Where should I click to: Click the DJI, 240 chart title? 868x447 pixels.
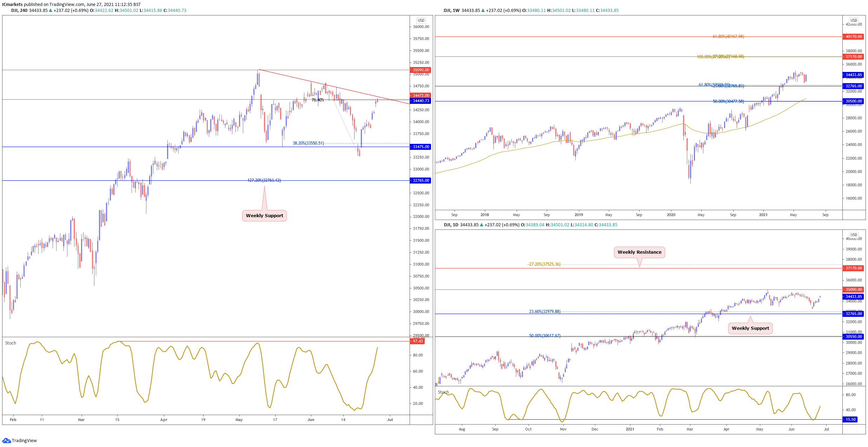coord(19,11)
